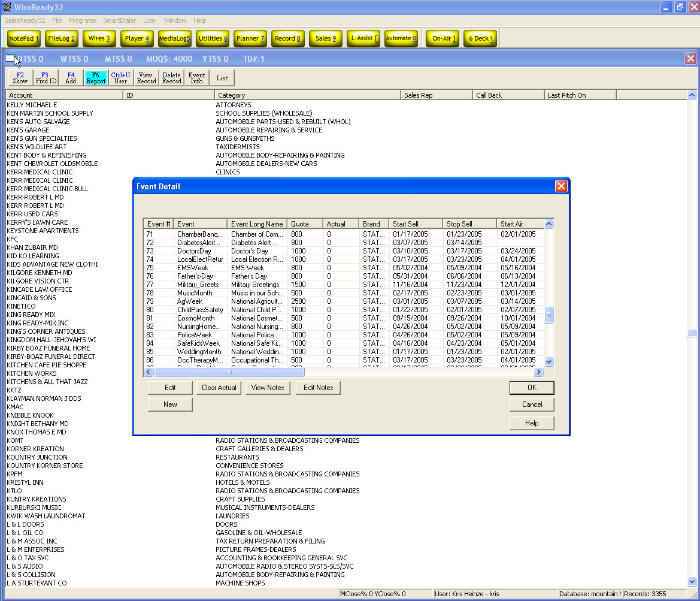Open the L-Assist module button
Image resolution: width=700 pixels, height=601 pixels.
point(364,38)
